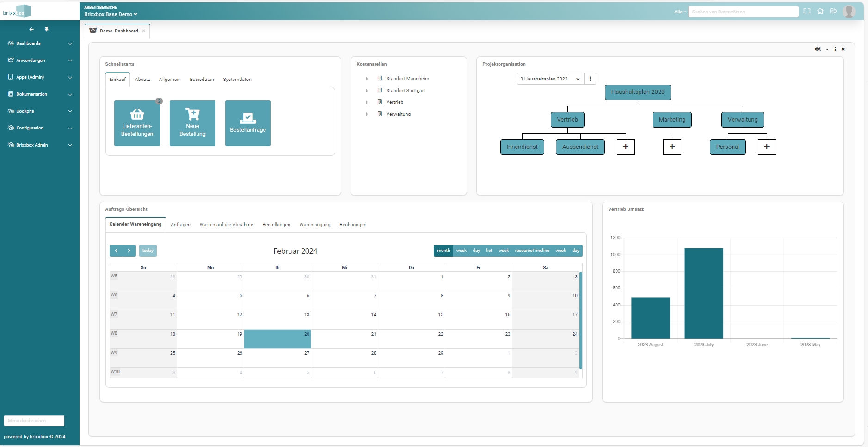
Task: Open the Bestellanfrage tile
Action: coord(248,123)
